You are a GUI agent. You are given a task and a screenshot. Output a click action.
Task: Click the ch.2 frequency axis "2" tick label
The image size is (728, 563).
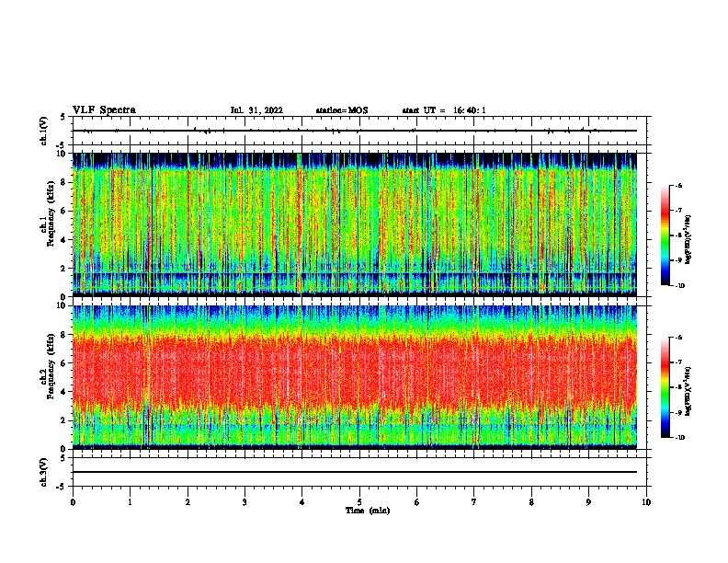click(x=64, y=420)
